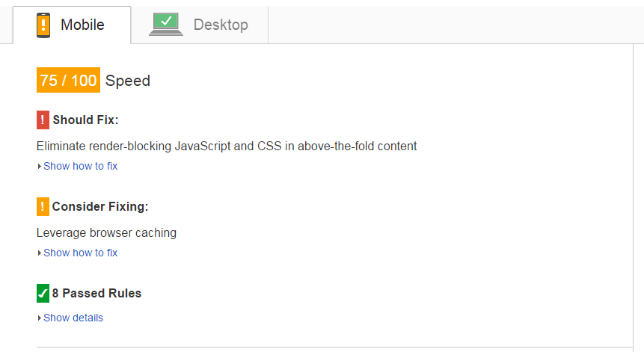
Task: Open 'Show how to fix' for browser caching
Action: [x=80, y=253]
